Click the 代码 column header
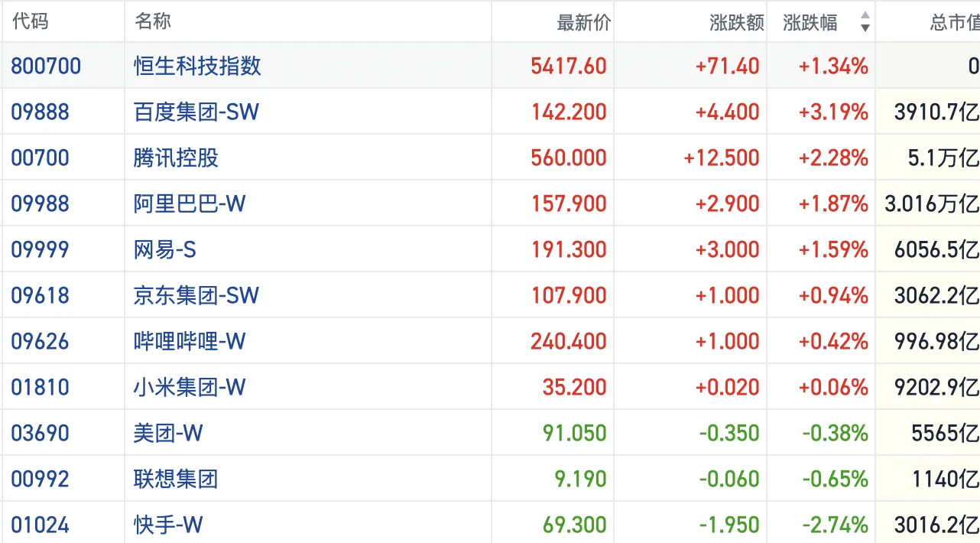The width and height of the screenshot is (980, 543). [x=31, y=21]
